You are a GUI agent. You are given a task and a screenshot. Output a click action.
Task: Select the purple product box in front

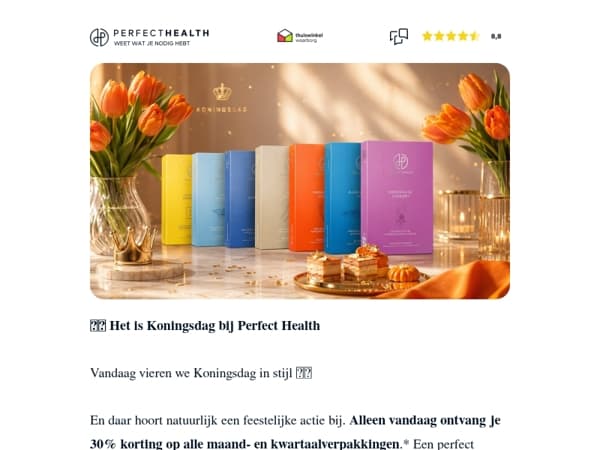coord(397,197)
